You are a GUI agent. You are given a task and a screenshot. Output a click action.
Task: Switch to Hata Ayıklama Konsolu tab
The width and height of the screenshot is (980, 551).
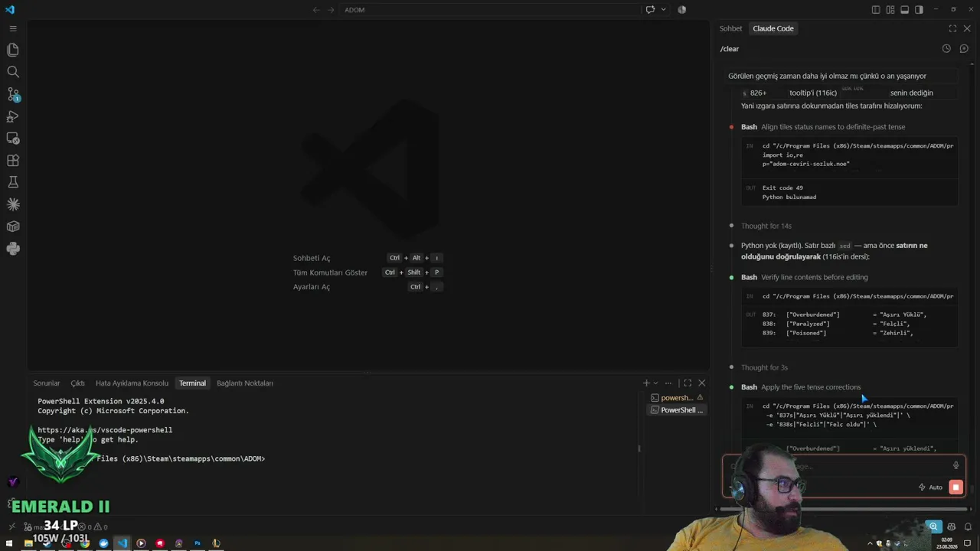[x=132, y=383]
